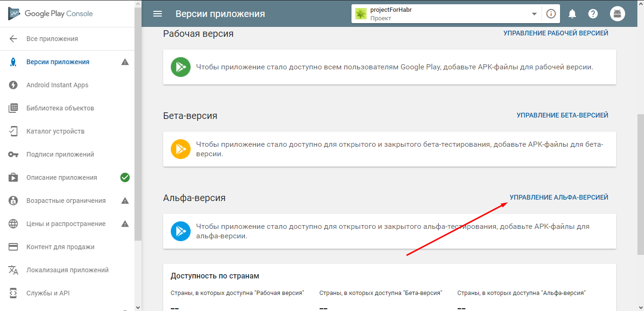Click the back arrow next to Все приложения
The image size is (644, 311).
pos(13,39)
